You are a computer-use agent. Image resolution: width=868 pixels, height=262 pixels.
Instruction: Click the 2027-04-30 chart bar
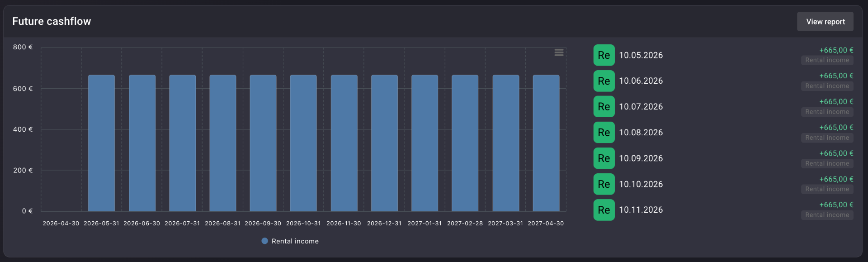coord(546,143)
